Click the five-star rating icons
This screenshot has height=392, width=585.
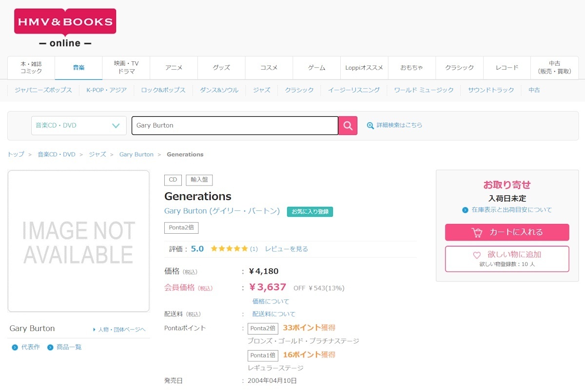pyautogui.click(x=229, y=249)
